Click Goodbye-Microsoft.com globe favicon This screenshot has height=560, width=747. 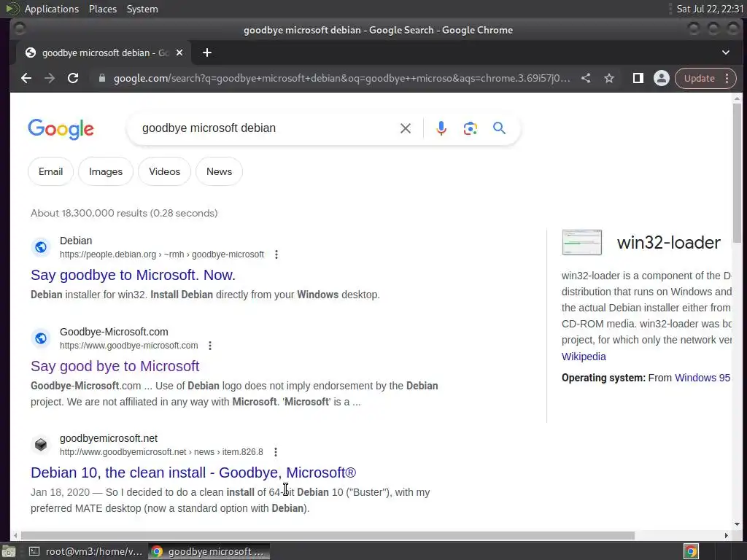pyautogui.click(x=41, y=338)
